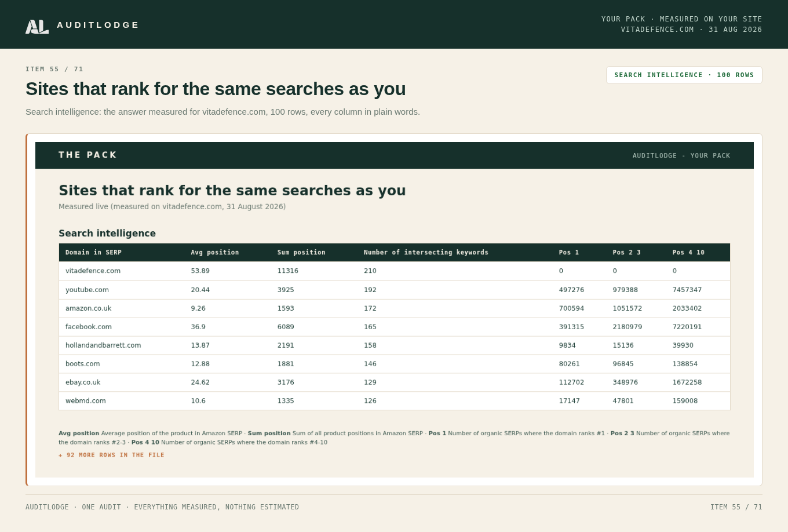Image resolution: width=788 pixels, height=532 pixels.
Task: Click the Pos 4 10 column header
Action: click(688, 253)
